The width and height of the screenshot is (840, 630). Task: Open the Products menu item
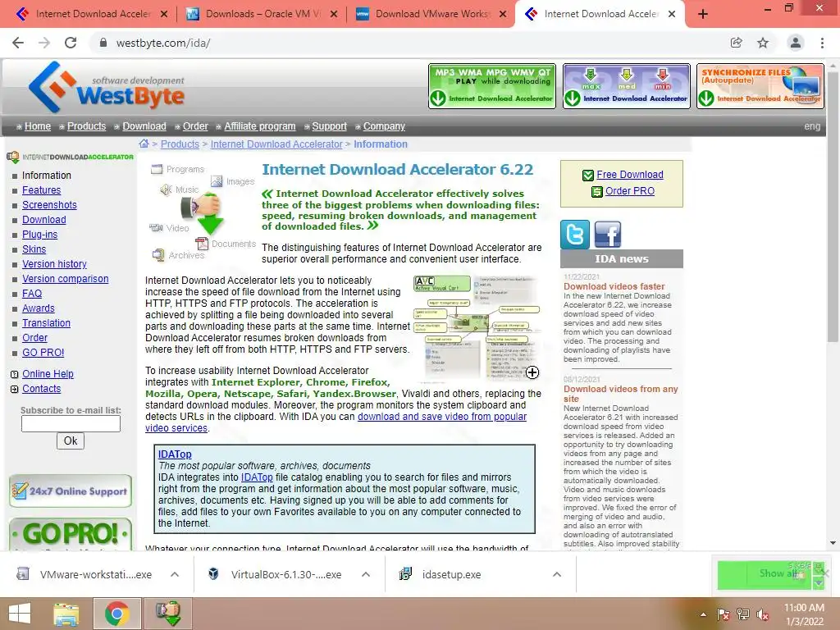(x=86, y=126)
